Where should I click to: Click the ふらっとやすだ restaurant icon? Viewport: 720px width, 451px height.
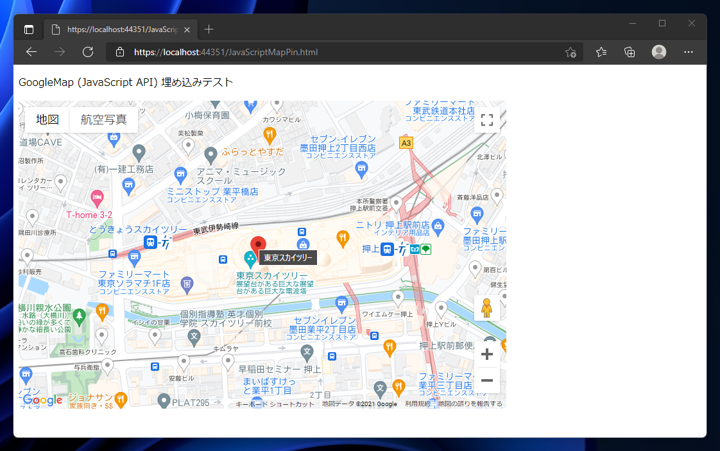pyautogui.click(x=270, y=135)
